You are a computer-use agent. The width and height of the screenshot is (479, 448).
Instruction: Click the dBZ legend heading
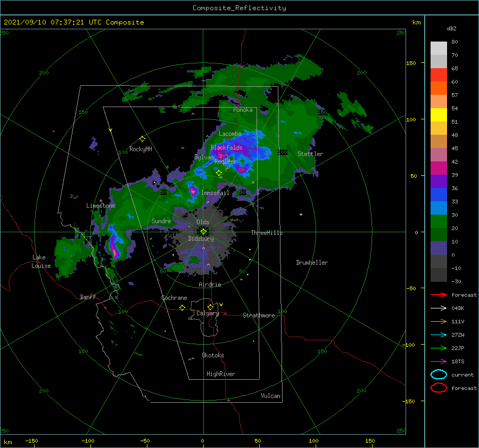[451, 28]
